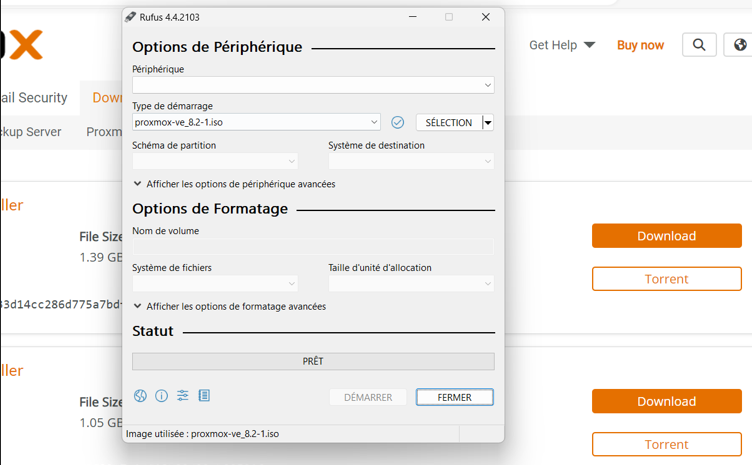Image resolution: width=752 pixels, height=465 pixels.
Task: Click the Nom de volume input field
Action: click(x=313, y=246)
